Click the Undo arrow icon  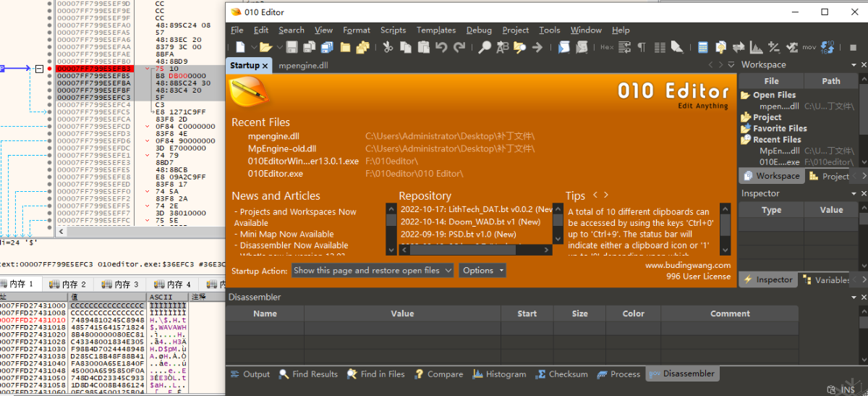[x=441, y=47]
